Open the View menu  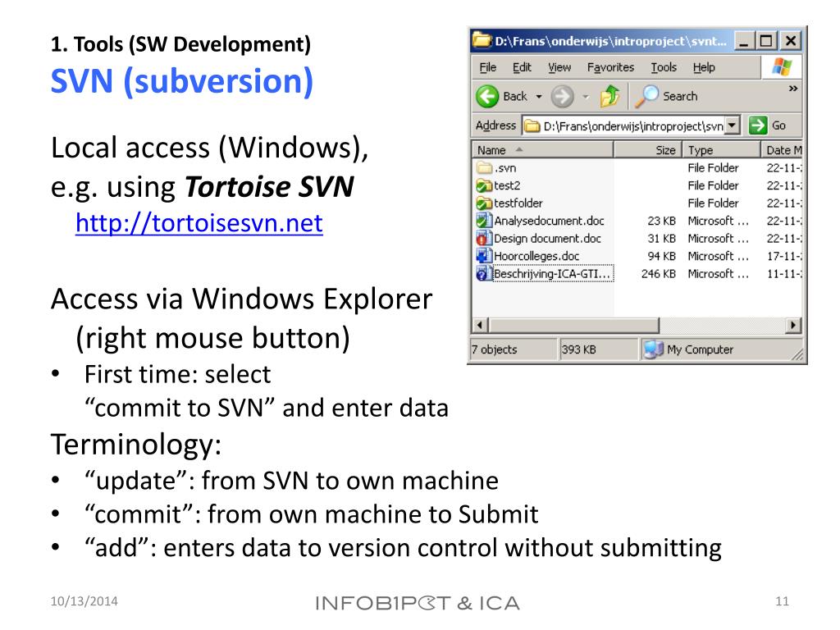pos(559,67)
